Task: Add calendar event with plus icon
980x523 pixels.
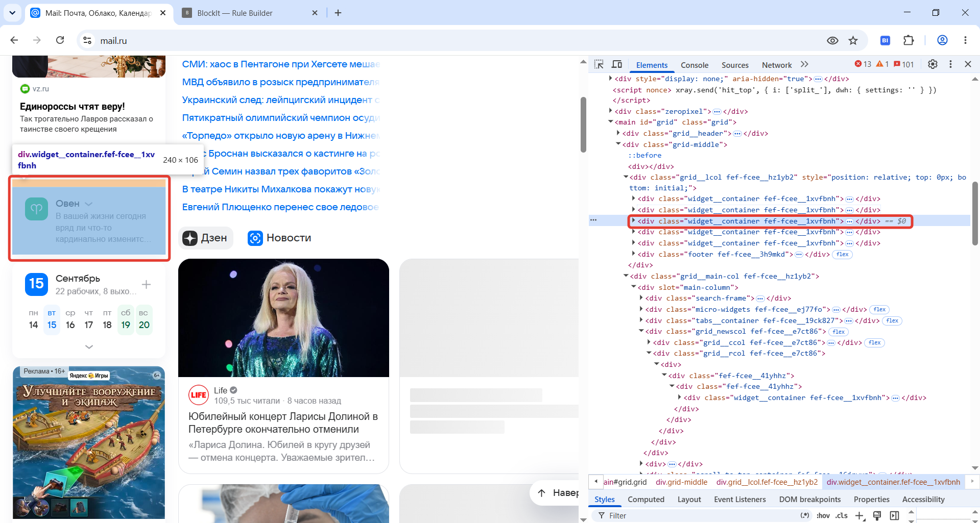Action: pos(146,285)
